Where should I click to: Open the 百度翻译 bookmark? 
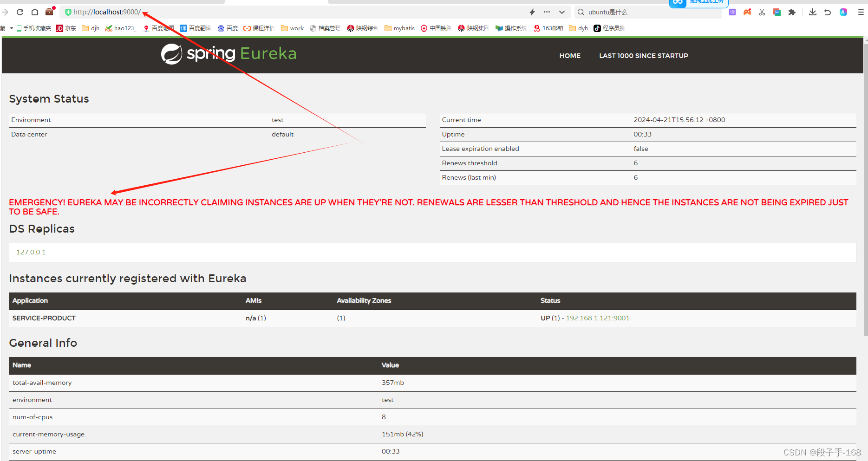[195, 28]
